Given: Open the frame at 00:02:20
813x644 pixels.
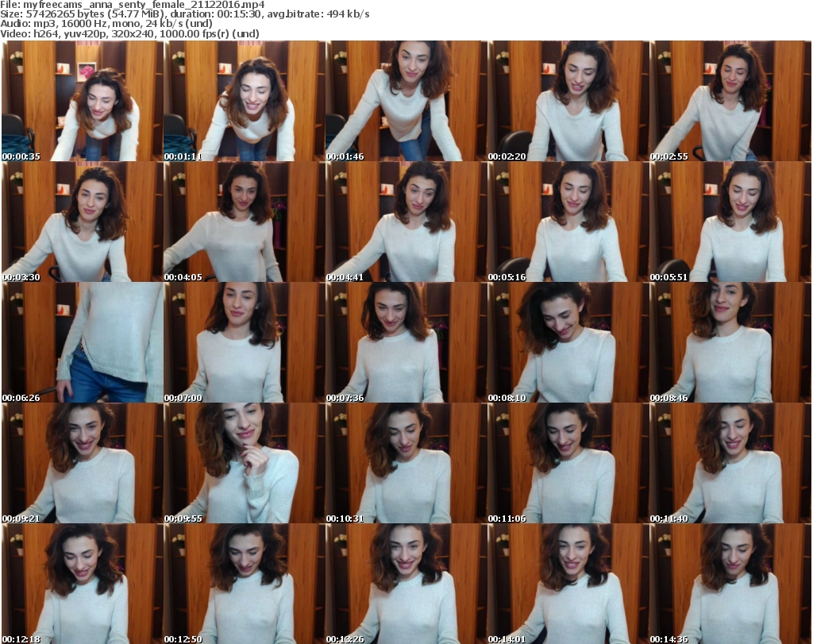Looking at the screenshot, I should 568,101.
